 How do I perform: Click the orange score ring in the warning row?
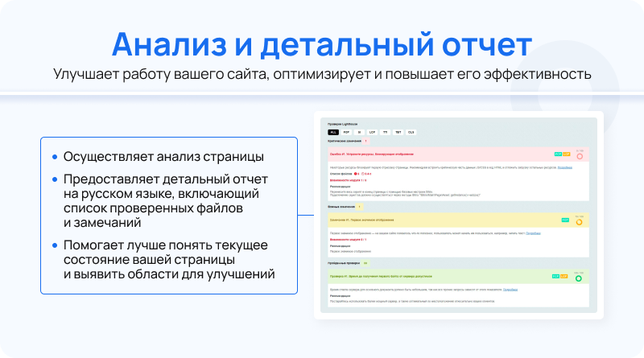[579, 222]
